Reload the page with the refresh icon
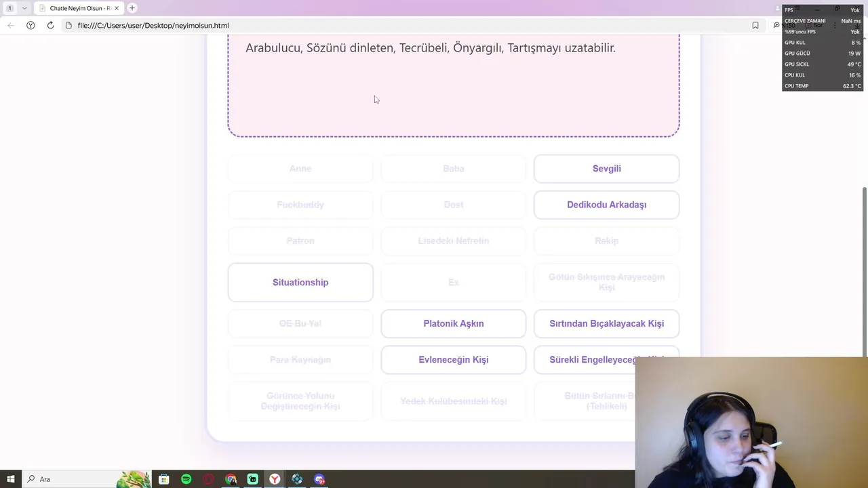This screenshot has width=868, height=488. 50,25
